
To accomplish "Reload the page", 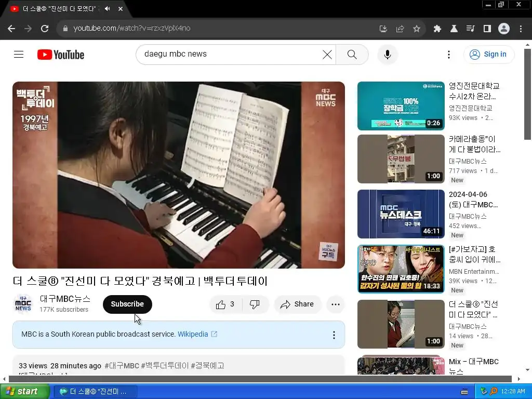I will pyautogui.click(x=45, y=29).
